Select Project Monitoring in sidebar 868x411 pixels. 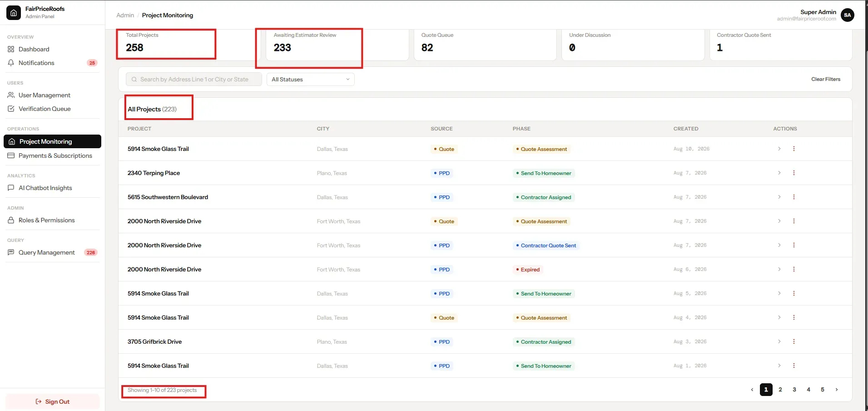tap(52, 141)
